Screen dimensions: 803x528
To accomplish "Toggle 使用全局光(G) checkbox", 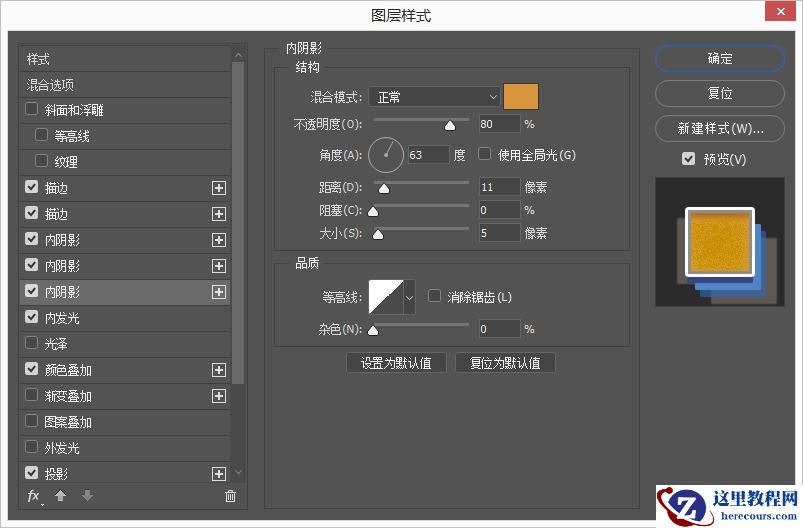I will [x=484, y=154].
